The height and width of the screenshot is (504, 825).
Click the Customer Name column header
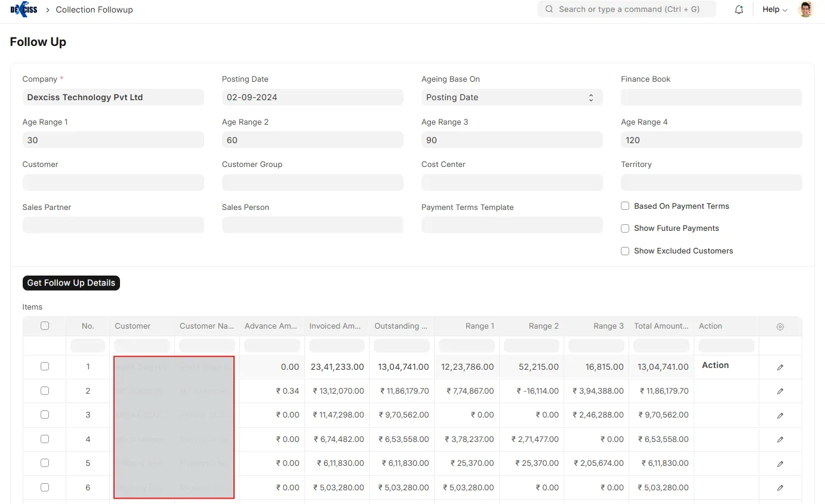207,326
